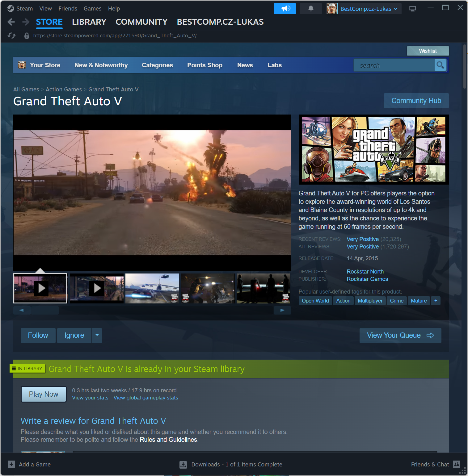Open View your stats link
468x476 pixels.
coord(90,398)
